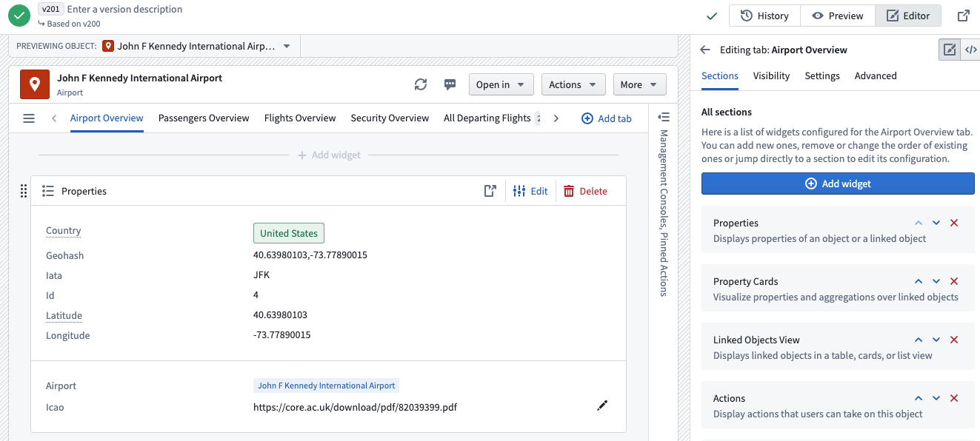Edit the Properties widget
This screenshot has height=441, width=980.
[x=530, y=191]
